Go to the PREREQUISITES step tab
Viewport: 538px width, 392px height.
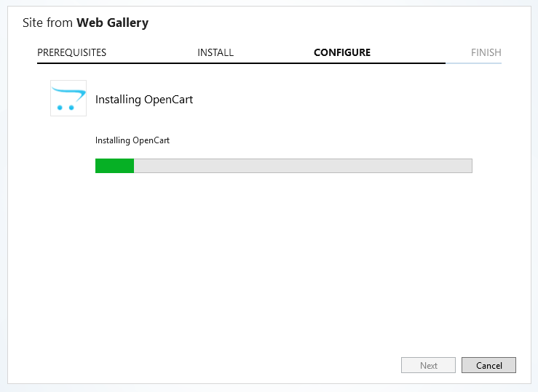pyautogui.click(x=71, y=52)
